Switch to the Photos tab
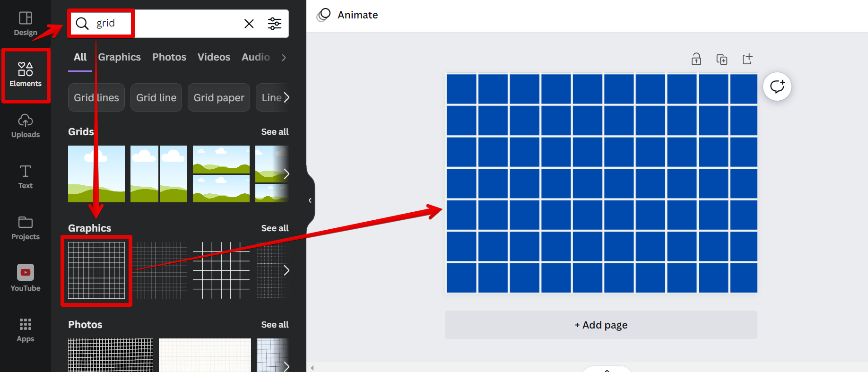The height and width of the screenshot is (372, 868). tap(169, 57)
